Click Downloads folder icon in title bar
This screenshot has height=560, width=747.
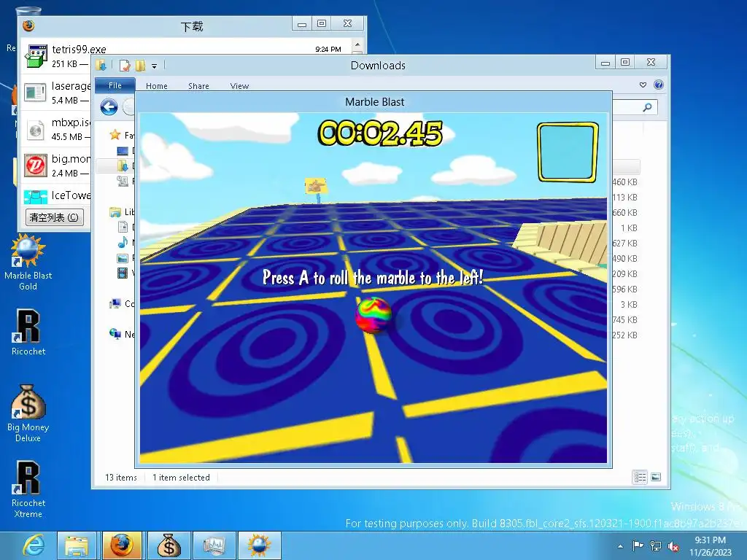[101, 65]
